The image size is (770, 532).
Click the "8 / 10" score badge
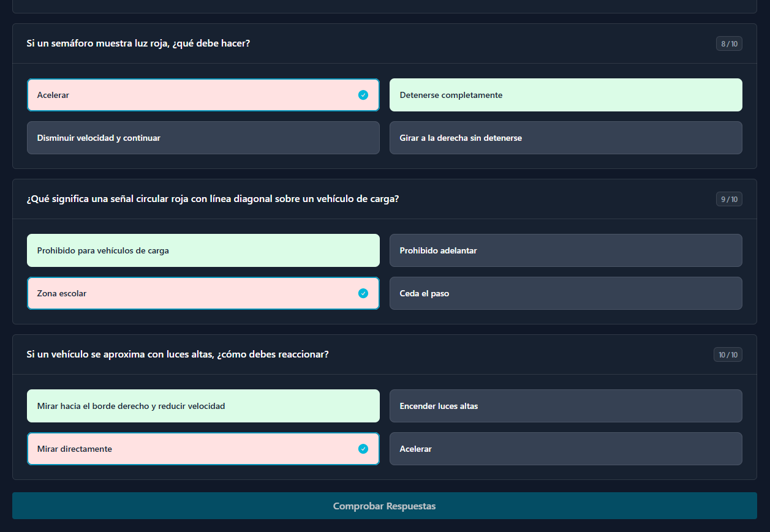729,43
